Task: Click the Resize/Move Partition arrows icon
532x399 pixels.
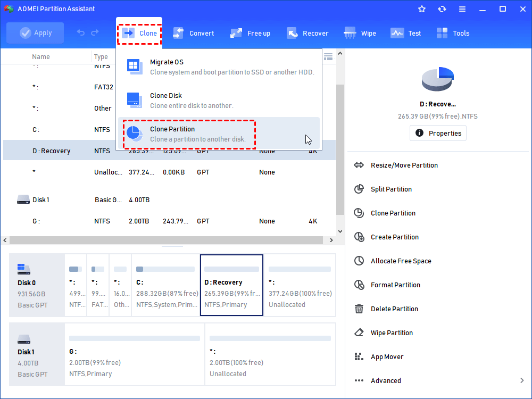Action: coord(359,165)
